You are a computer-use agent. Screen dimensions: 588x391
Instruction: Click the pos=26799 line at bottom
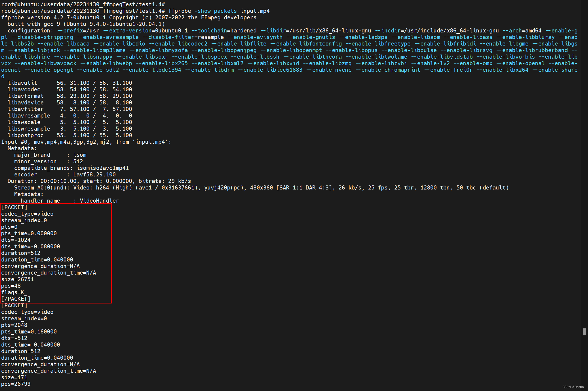point(16,384)
